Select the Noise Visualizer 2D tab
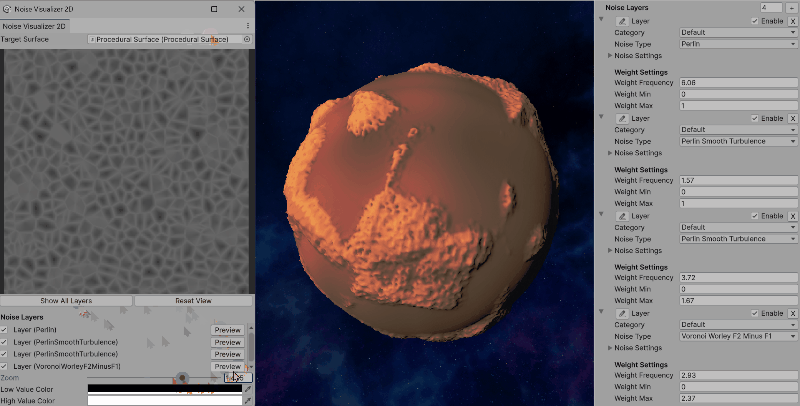Image resolution: width=800 pixels, height=406 pixels. [x=38, y=25]
